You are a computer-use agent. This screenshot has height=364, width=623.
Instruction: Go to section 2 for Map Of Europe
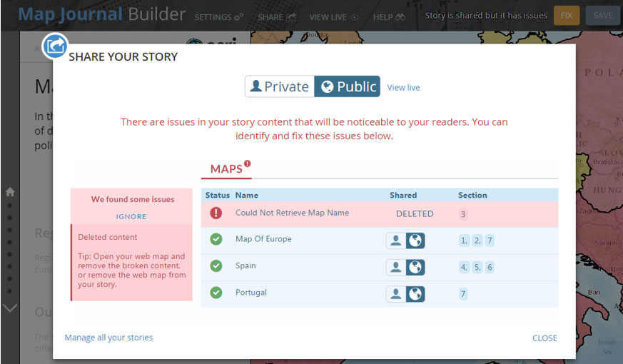pos(477,241)
